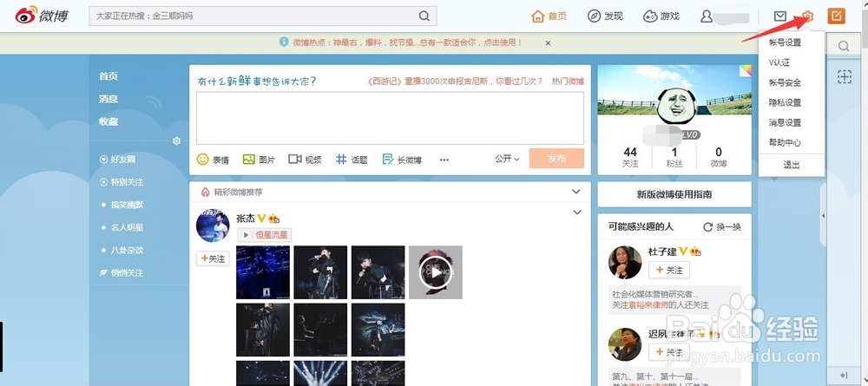Open 新版微博使用指南

point(674,194)
